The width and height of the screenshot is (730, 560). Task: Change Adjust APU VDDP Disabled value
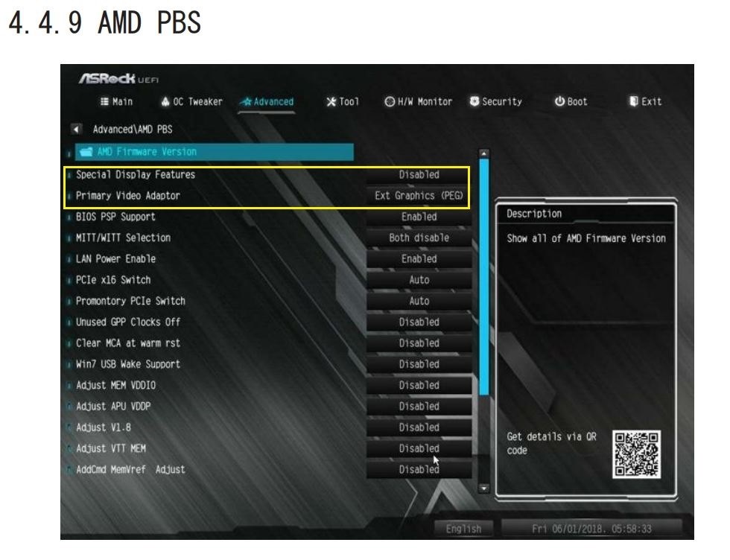coord(419,407)
